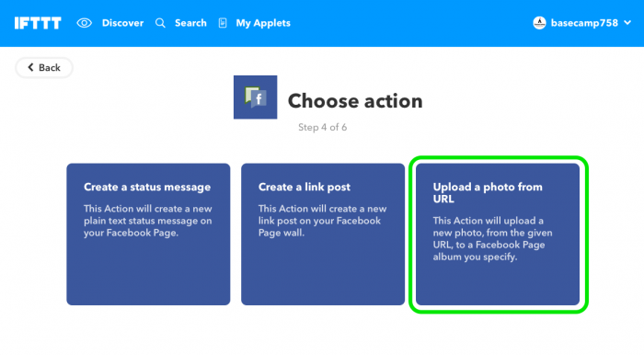Click the Facebook Pages service icon
The width and height of the screenshot is (644, 355).
tap(256, 97)
